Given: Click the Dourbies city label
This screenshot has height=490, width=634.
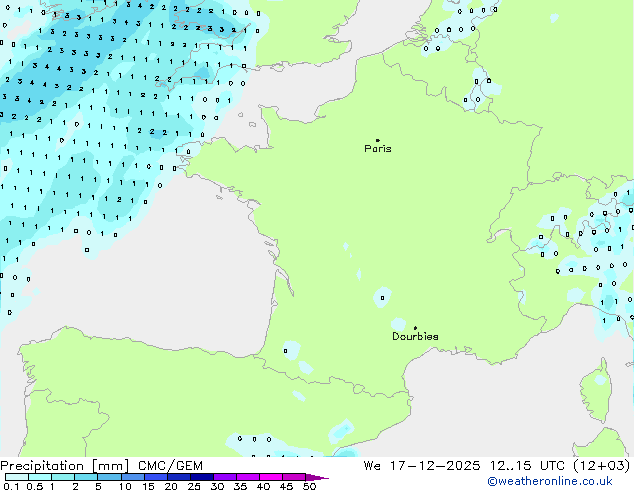Looking at the screenshot, I should point(415,336).
